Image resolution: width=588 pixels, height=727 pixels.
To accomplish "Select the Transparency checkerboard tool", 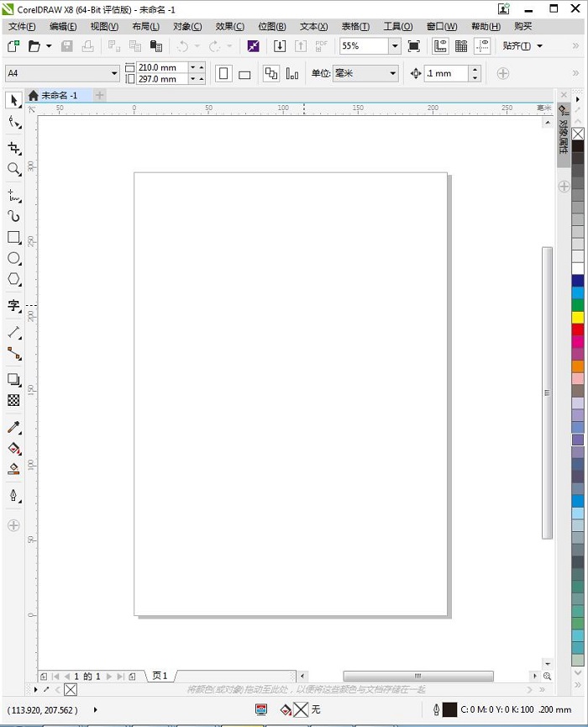I will pyautogui.click(x=14, y=400).
